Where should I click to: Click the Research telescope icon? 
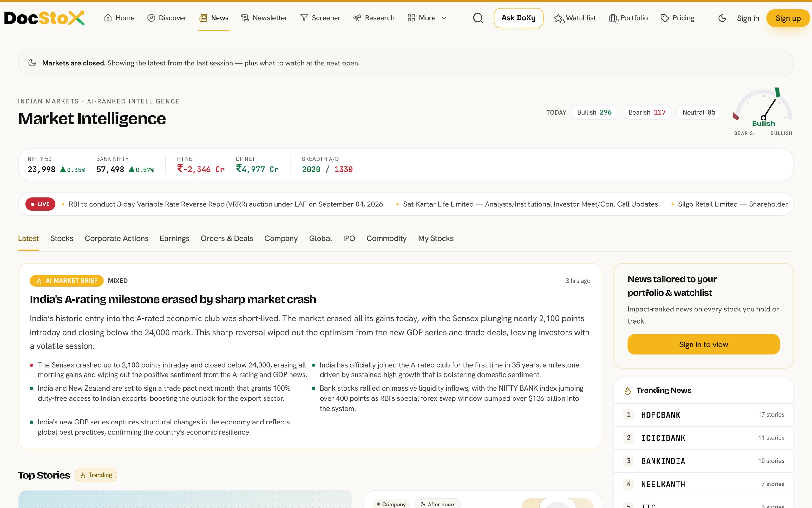tap(357, 18)
